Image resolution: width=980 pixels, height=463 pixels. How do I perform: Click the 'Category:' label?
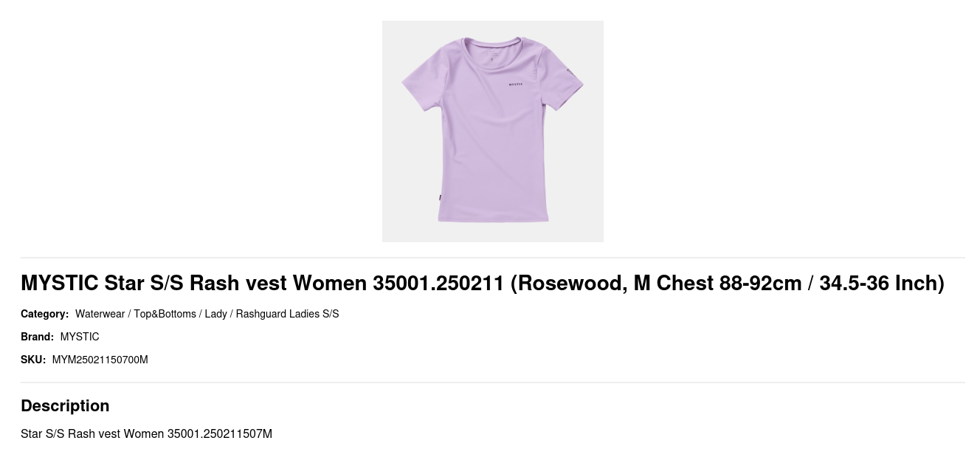coord(44,314)
